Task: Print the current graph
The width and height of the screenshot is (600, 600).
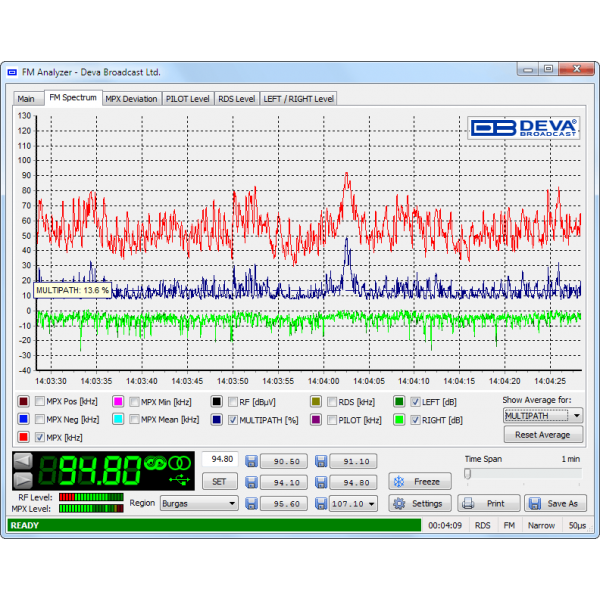Action: [x=489, y=504]
